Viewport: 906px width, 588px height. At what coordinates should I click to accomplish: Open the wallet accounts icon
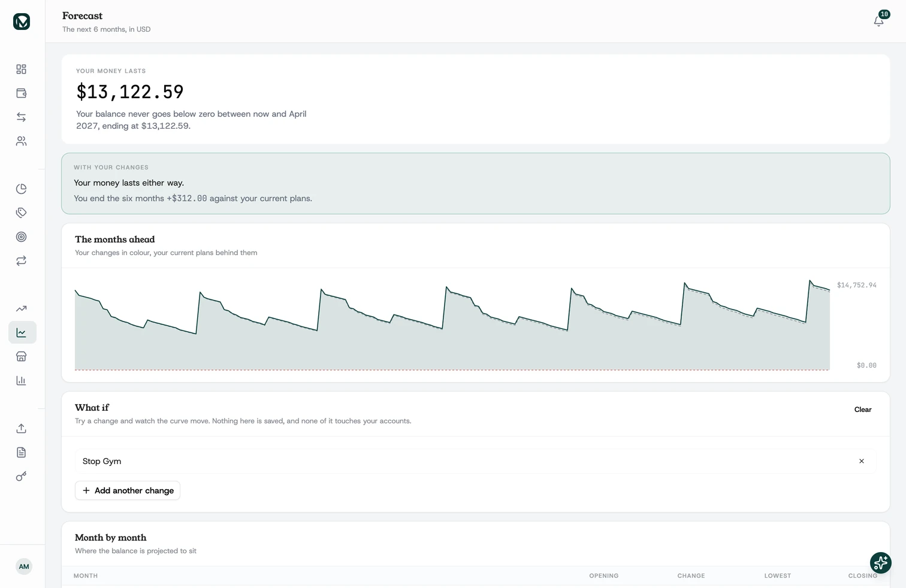tap(22, 93)
